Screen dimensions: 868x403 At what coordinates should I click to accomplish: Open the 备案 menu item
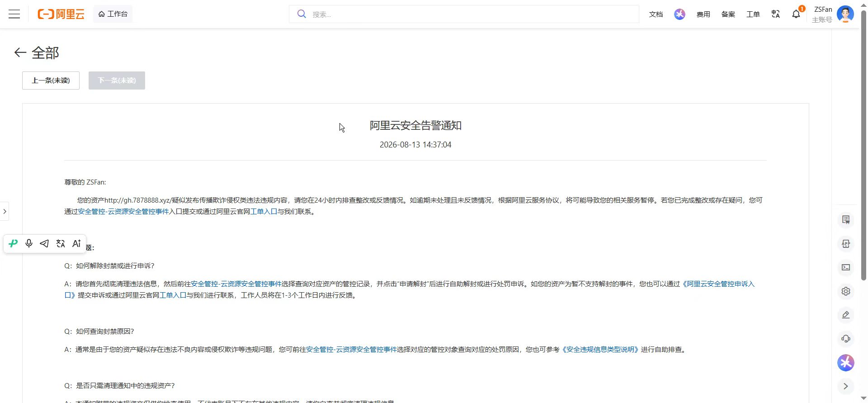tap(728, 14)
